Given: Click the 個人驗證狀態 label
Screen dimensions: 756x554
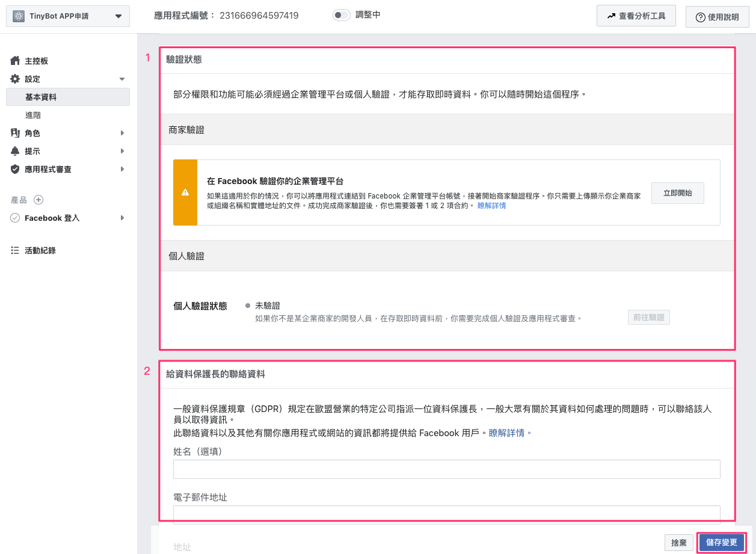Looking at the screenshot, I should 200,306.
